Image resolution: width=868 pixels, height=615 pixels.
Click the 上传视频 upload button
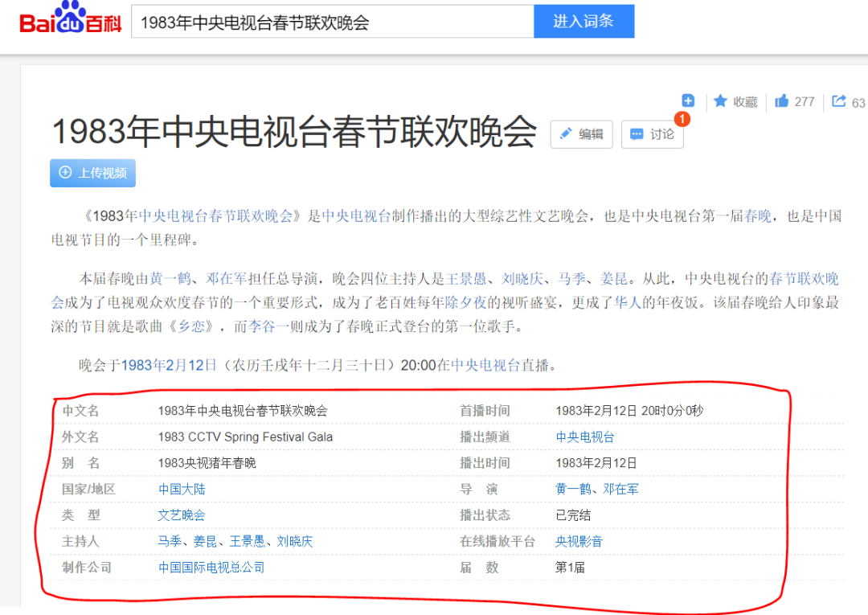92,173
